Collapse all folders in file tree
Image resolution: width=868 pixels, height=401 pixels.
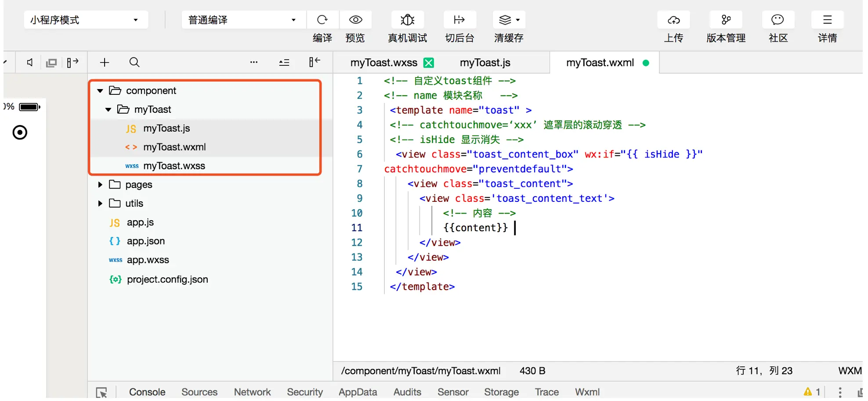pyautogui.click(x=284, y=62)
